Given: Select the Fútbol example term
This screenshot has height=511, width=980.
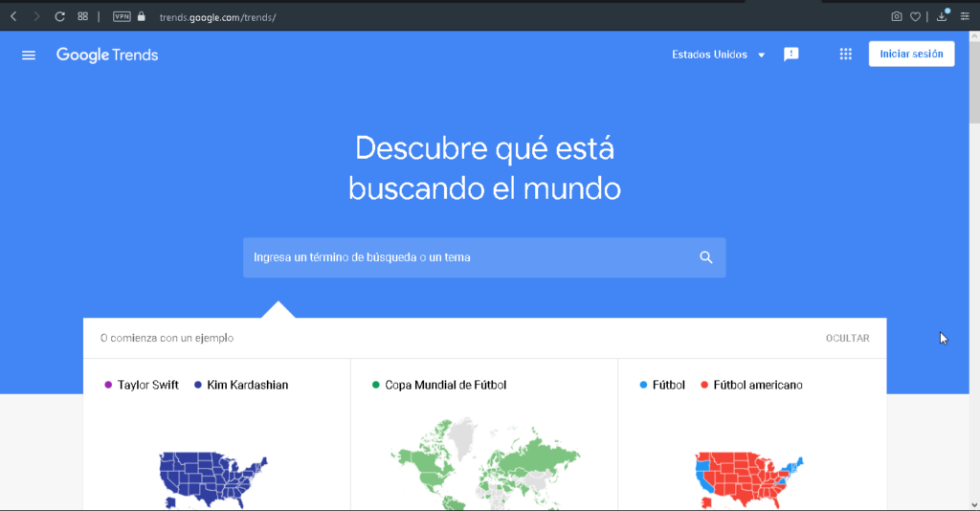Looking at the screenshot, I should (669, 385).
